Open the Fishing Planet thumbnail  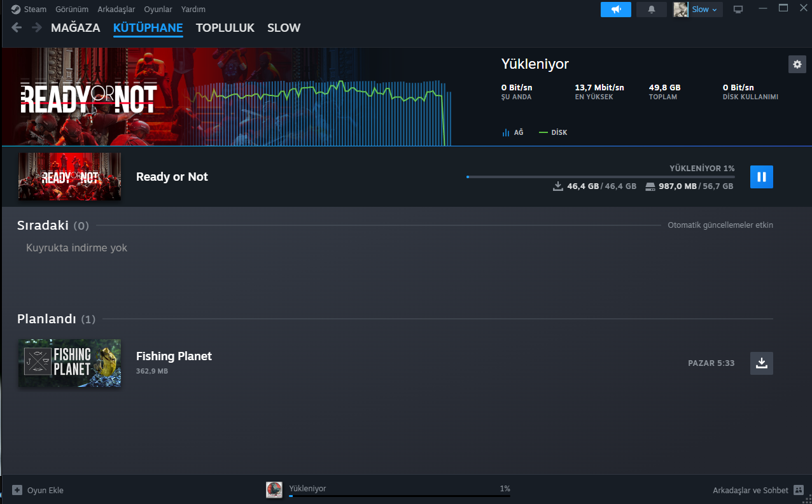(x=69, y=363)
